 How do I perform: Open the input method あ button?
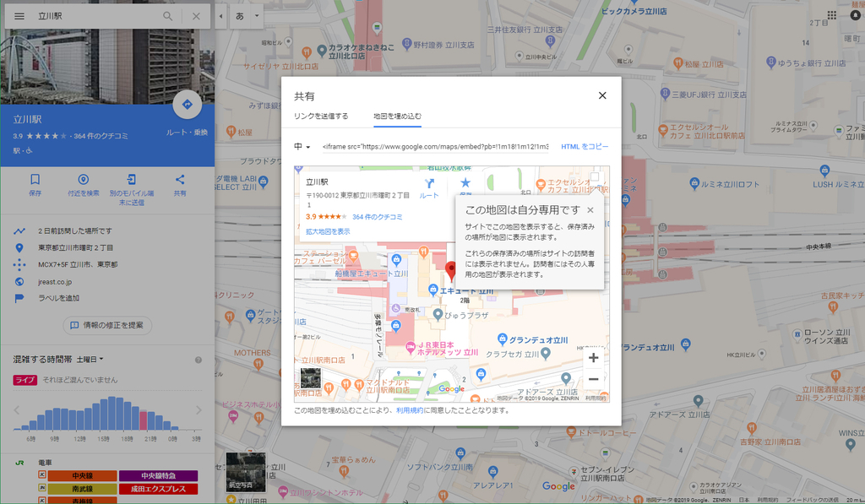(x=239, y=16)
